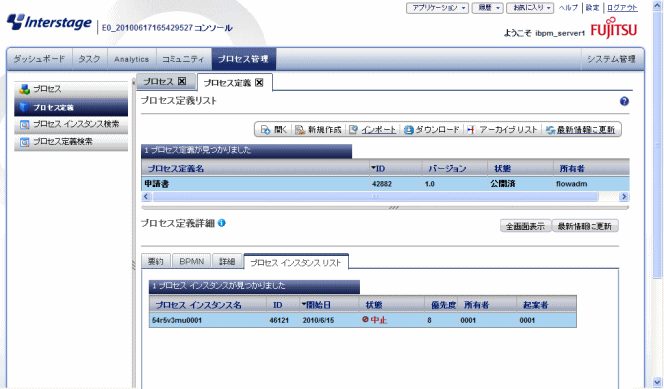Click the info icon beside プロセス定義詳細
Image resolution: width=664 pixels, height=389 pixels.
tap(221, 223)
